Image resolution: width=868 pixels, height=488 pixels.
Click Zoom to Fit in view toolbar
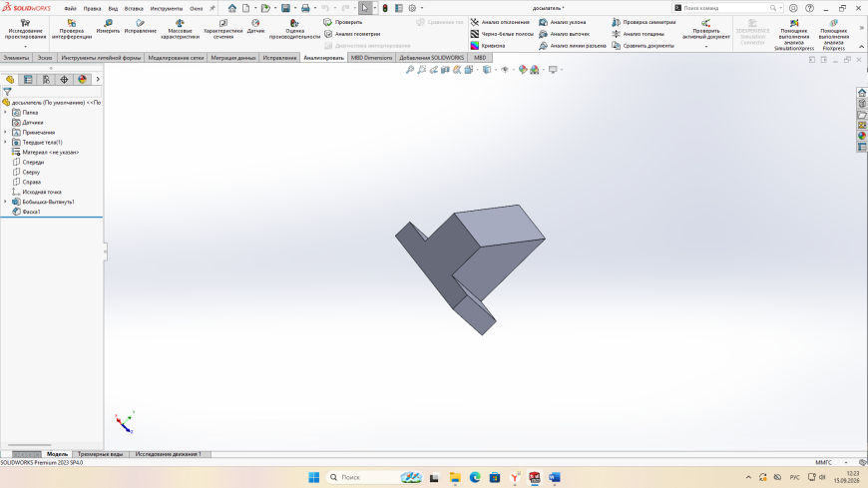pos(410,70)
